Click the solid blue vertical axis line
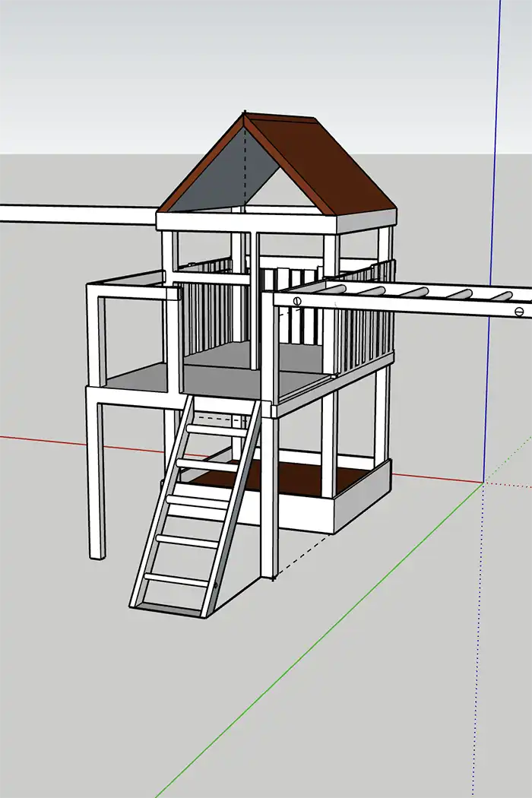Image resolution: width=532 pixels, height=798 pixels. (493, 228)
